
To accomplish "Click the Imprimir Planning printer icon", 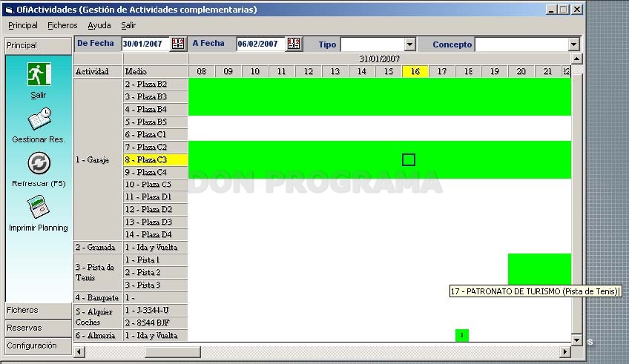I will (38, 207).
